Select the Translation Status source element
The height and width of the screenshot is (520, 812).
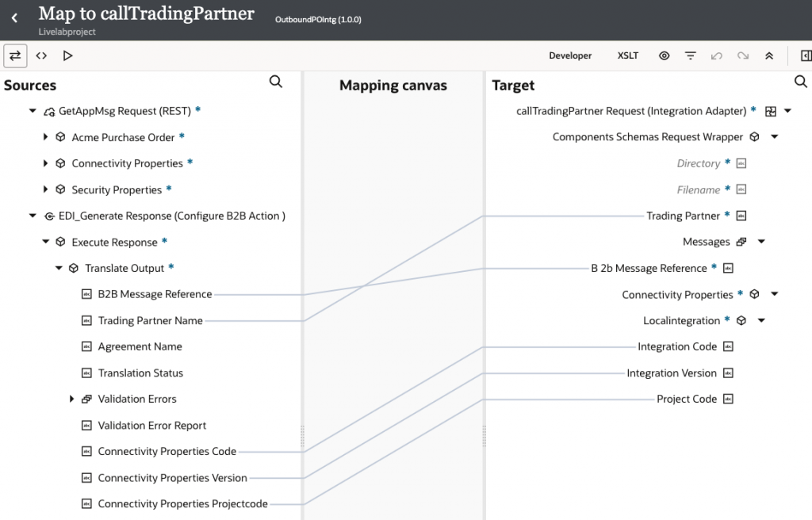click(140, 373)
